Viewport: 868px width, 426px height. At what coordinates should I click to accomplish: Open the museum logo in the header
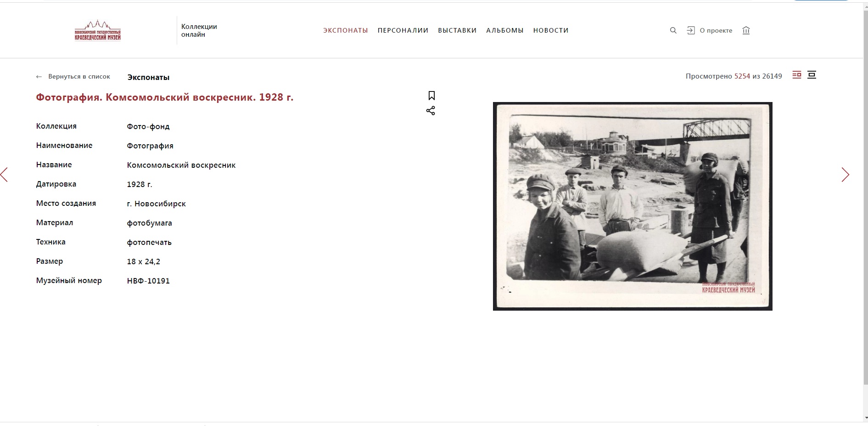pyautogui.click(x=98, y=30)
